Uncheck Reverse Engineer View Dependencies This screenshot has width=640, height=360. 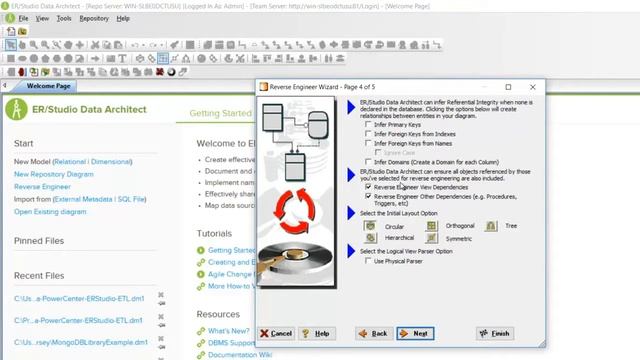[x=368, y=187]
